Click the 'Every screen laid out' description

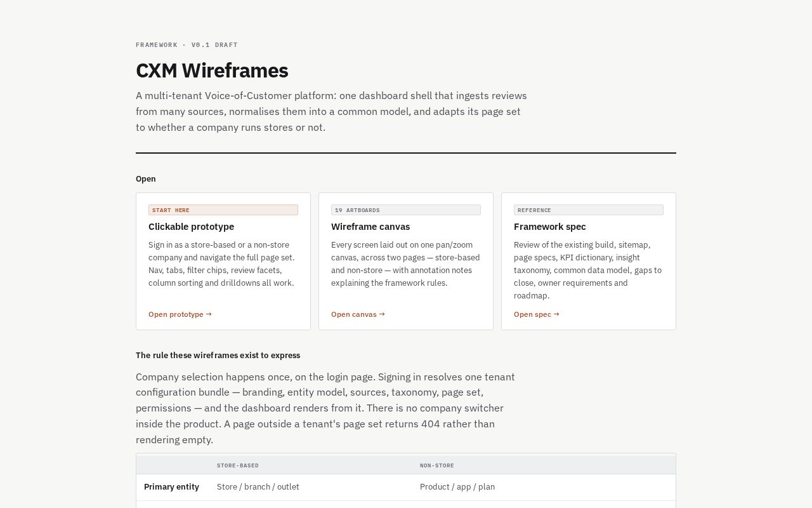(405, 264)
